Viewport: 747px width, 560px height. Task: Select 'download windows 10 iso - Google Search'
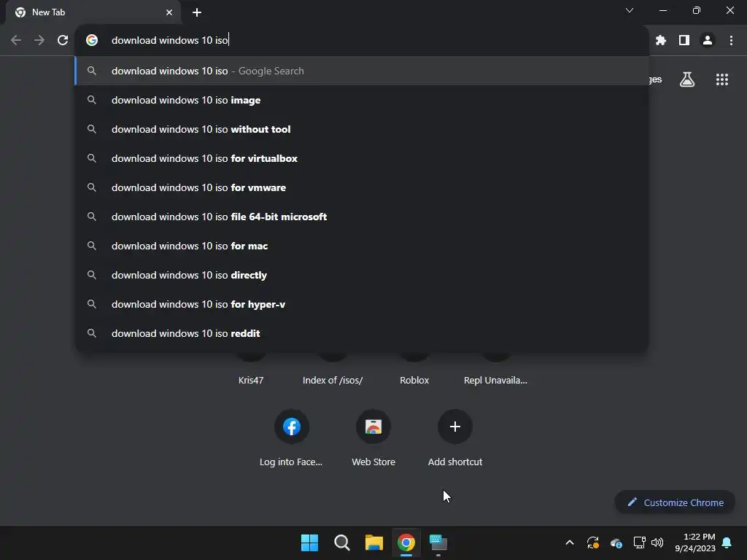[x=362, y=71]
